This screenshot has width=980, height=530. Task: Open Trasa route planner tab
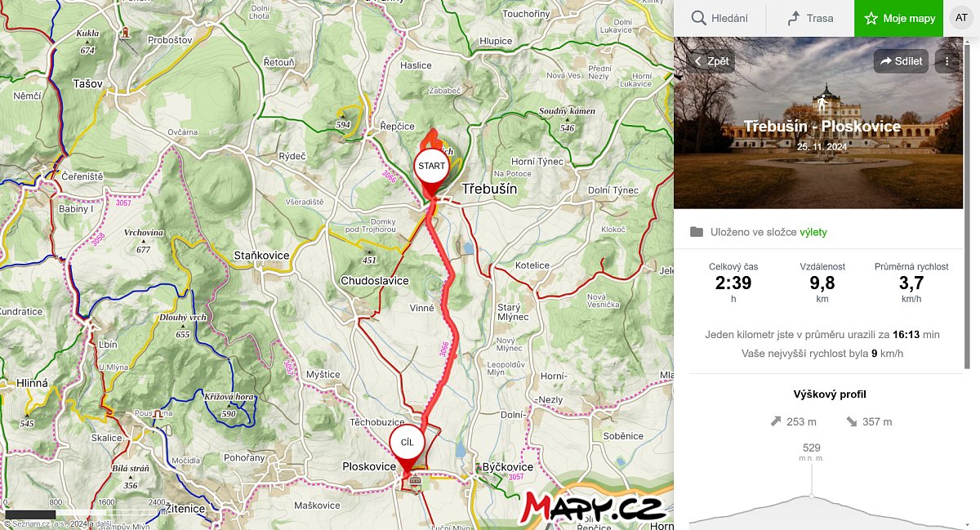click(810, 18)
